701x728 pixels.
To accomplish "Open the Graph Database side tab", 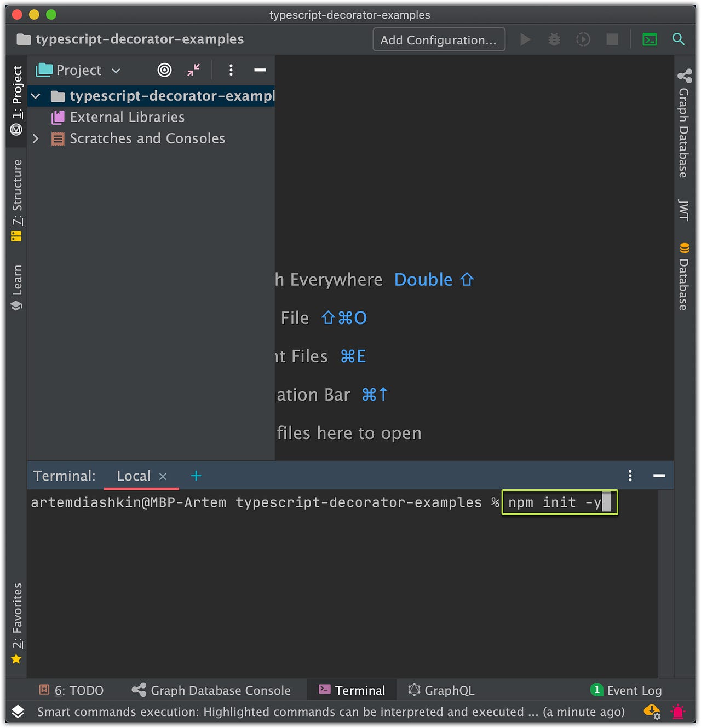I will (684, 123).
